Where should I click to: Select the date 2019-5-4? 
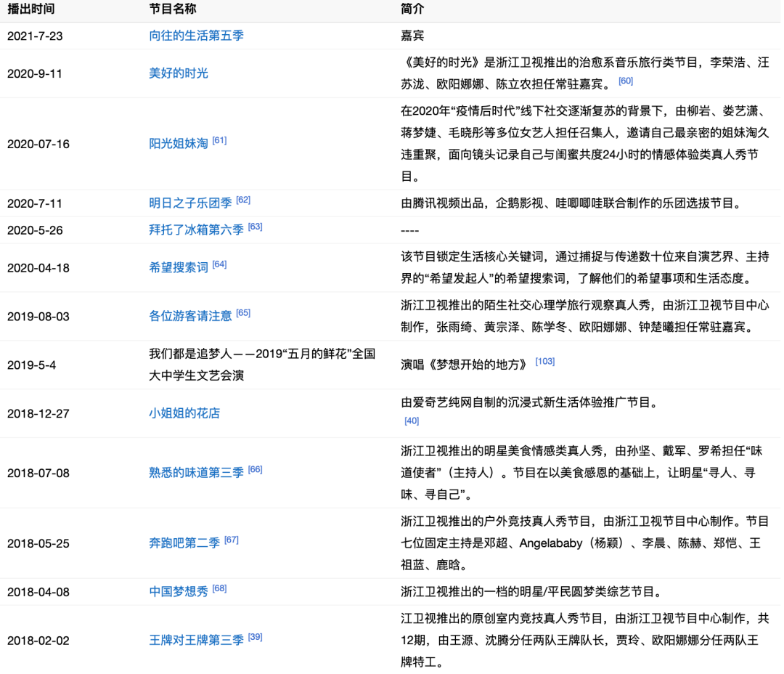[x=31, y=366]
